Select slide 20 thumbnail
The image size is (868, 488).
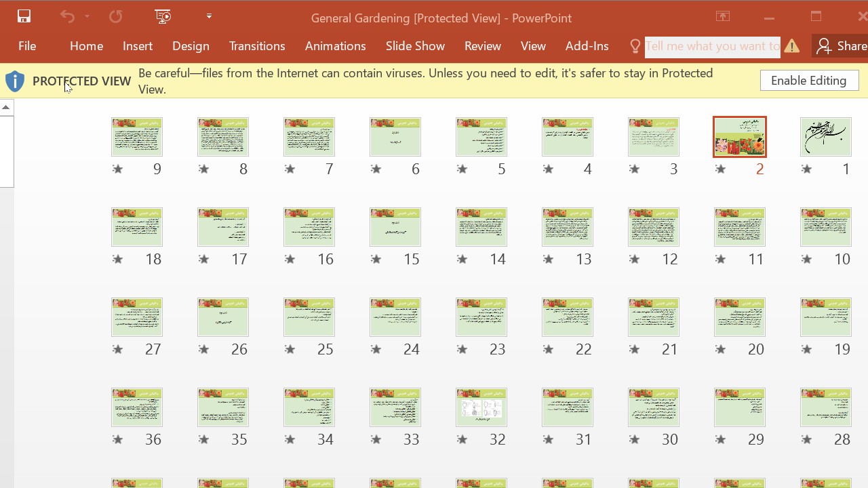pos(739,317)
